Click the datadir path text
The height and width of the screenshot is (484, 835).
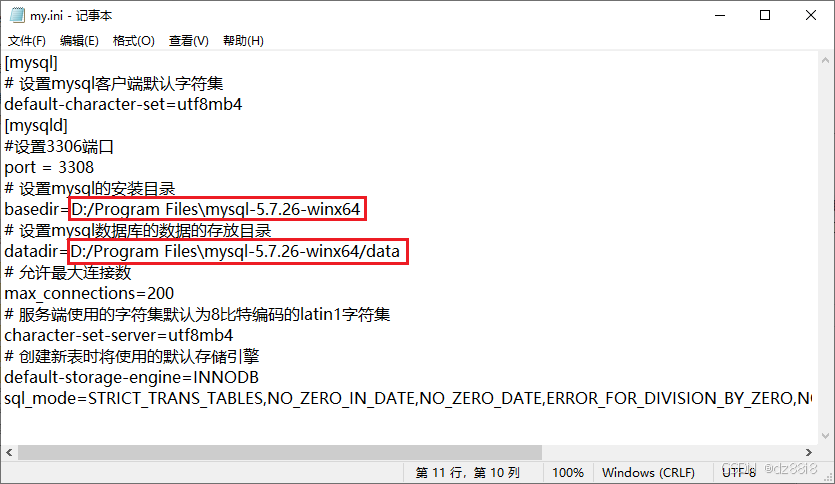tap(235, 251)
